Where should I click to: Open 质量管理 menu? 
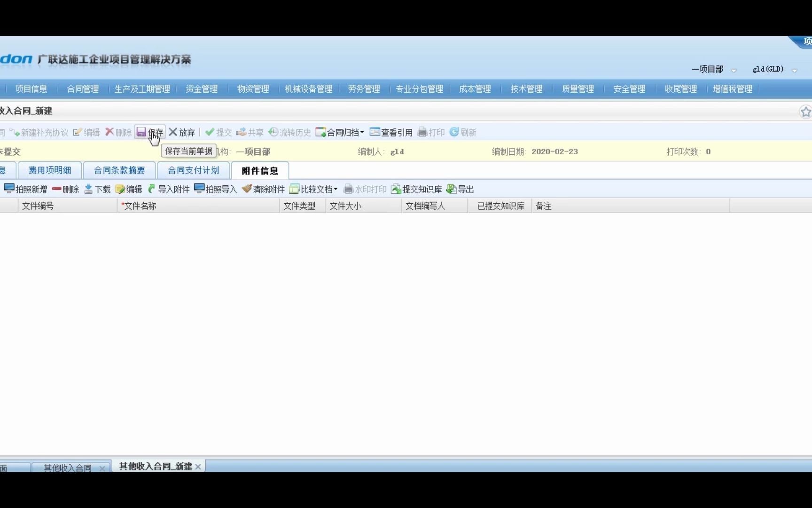click(x=578, y=89)
